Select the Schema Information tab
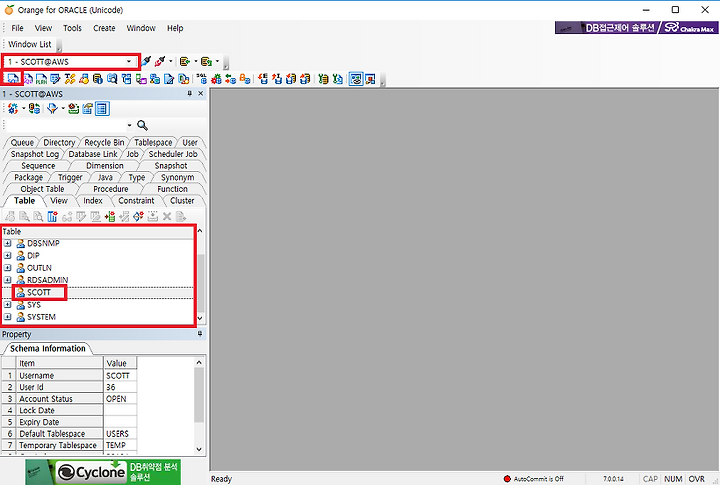The image size is (720, 485). 48,349
